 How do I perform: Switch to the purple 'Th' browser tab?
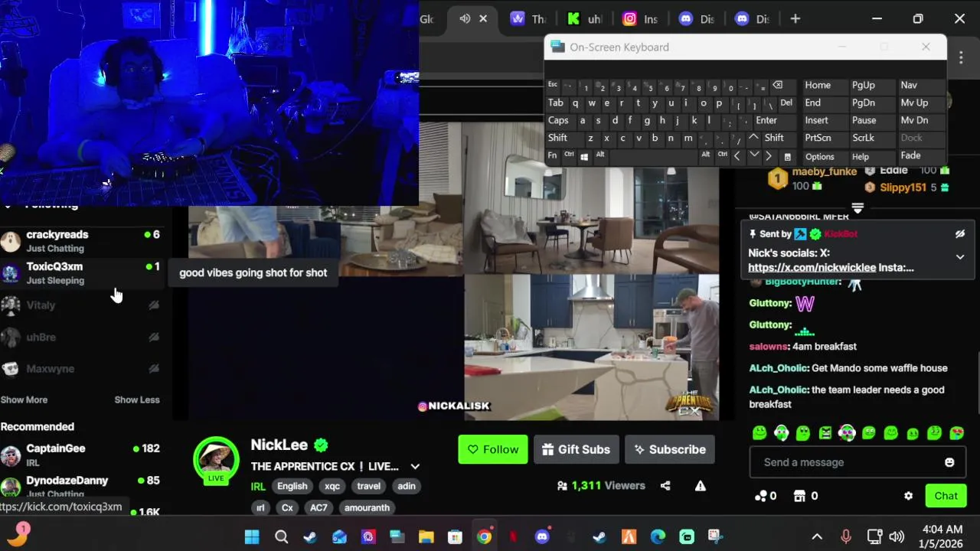(x=530, y=18)
